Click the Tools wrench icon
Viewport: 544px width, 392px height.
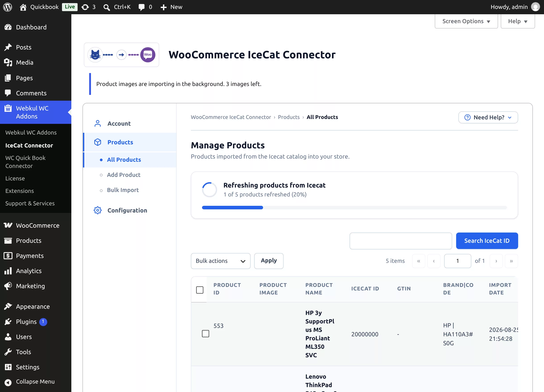8,352
